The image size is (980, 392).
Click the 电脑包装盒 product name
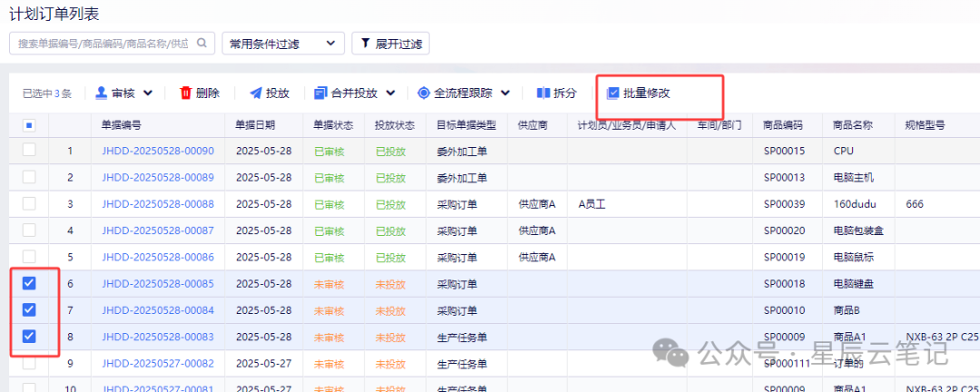click(858, 230)
